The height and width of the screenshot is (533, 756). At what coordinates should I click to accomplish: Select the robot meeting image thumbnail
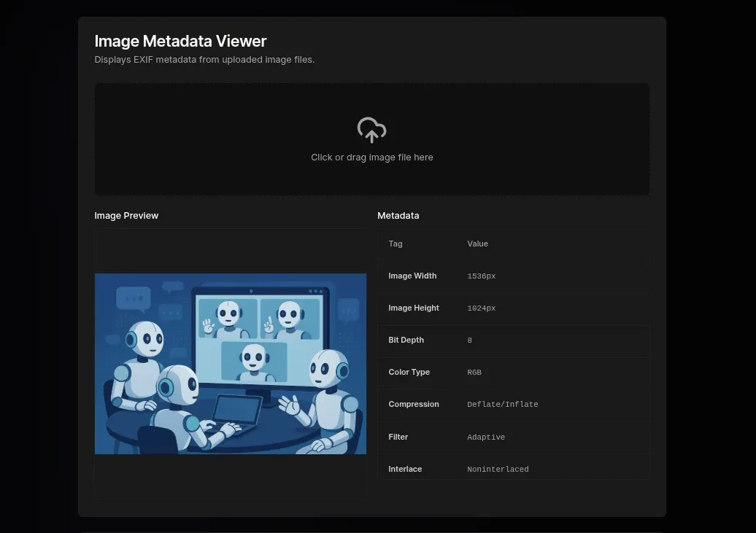pos(230,363)
